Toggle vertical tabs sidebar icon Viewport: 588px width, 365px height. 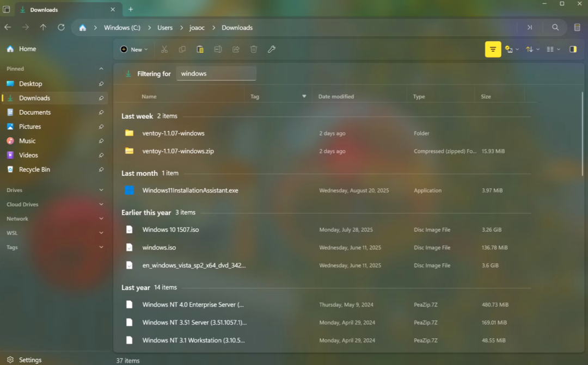click(7, 9)
